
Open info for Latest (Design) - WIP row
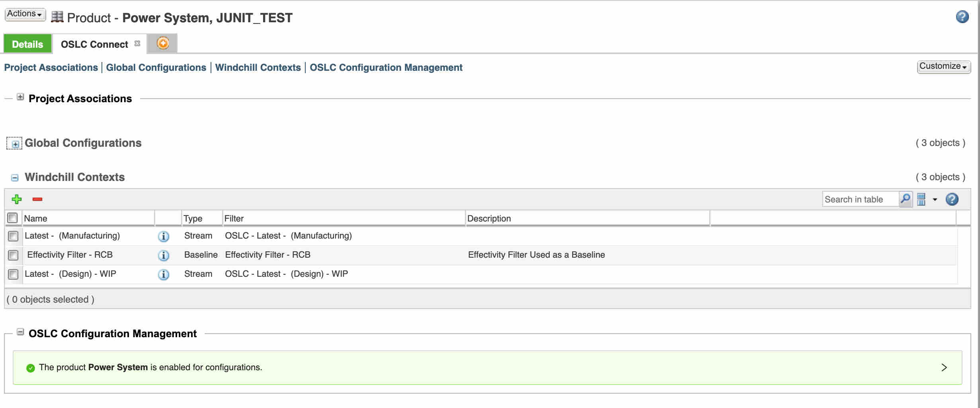click(x=163, y=274)
